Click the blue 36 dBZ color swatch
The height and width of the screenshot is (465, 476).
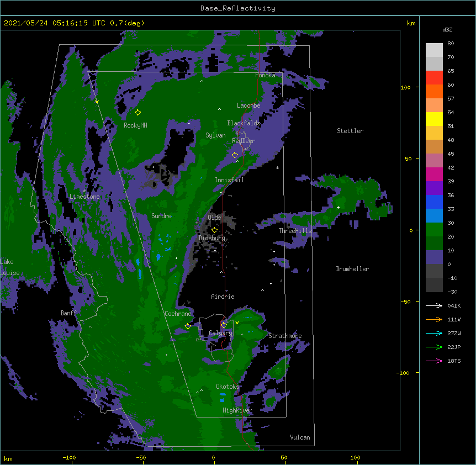point(434,202)
